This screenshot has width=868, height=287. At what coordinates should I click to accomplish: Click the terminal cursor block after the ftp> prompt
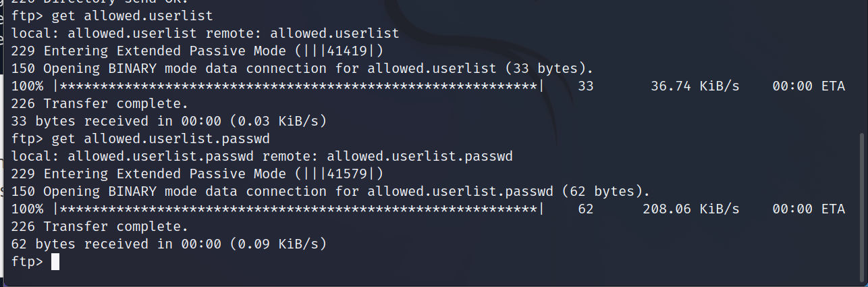click(x=55, y=261)
